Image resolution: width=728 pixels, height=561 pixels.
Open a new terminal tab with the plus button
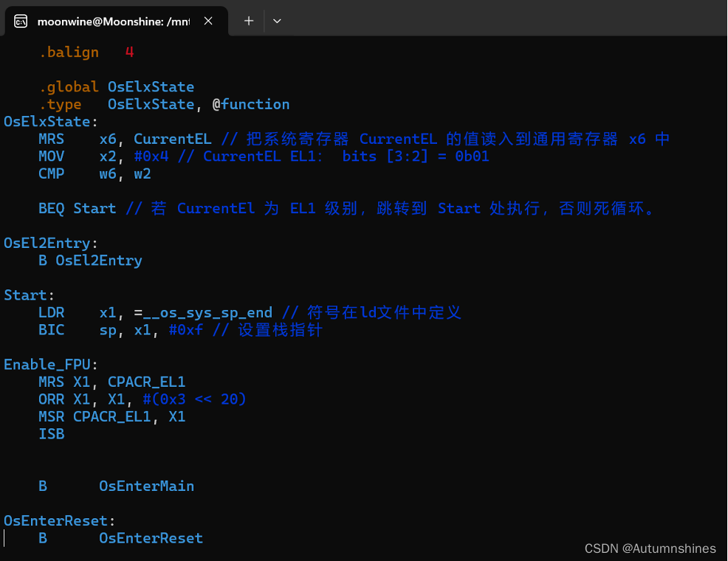248,21
